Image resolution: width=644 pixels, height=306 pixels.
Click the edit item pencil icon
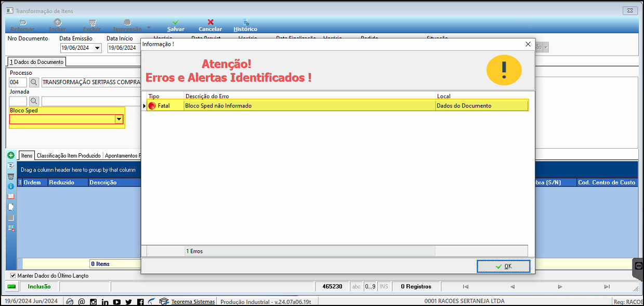click(x=11, y=166)
